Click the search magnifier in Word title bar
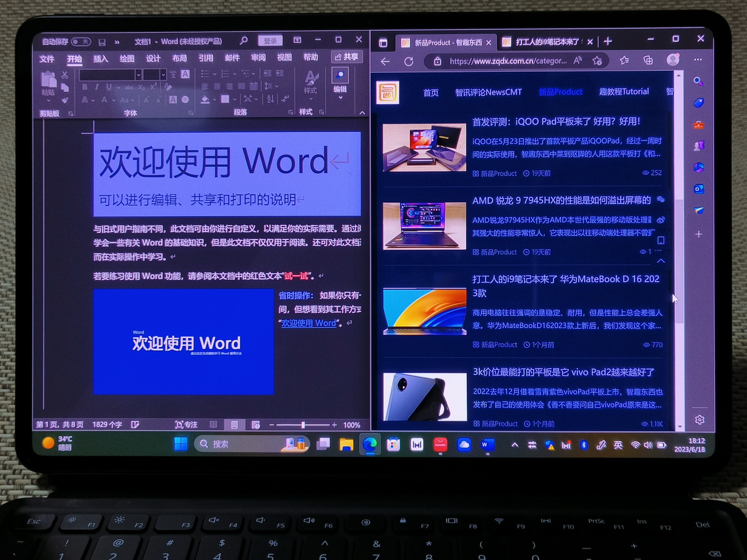Image resolution: width=747 pixels, height=560 pixels. point(244,41)
